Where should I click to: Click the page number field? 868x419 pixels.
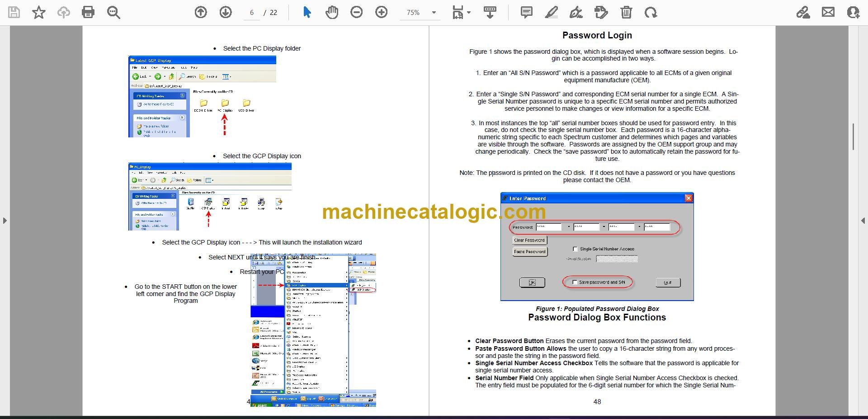[252, 13]
